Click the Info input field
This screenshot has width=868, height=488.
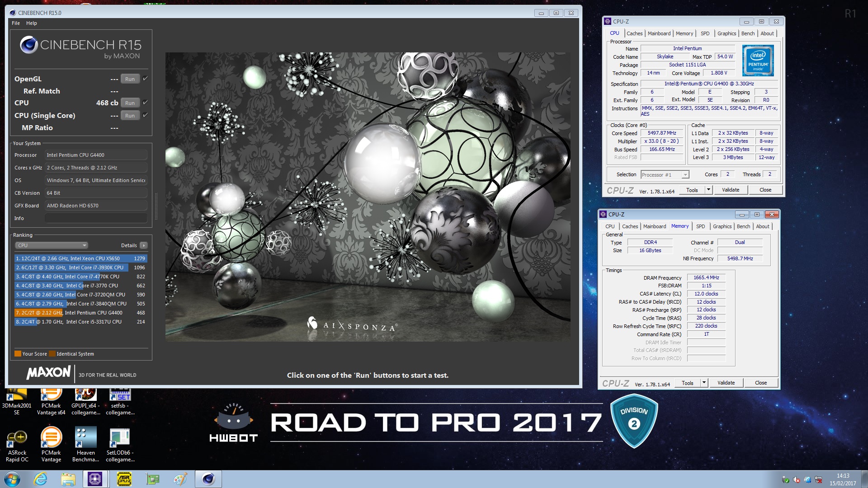(x=96, y=218)
